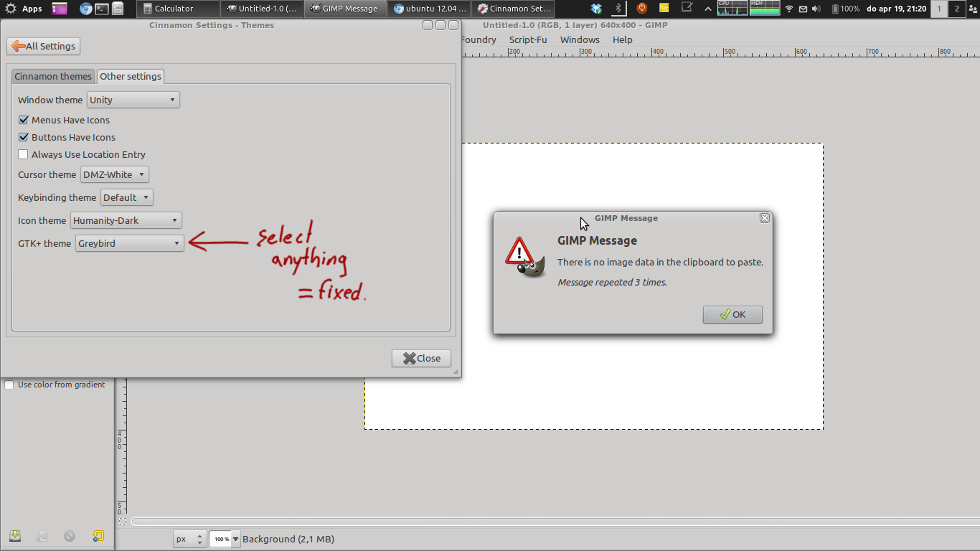
Task: Open calendar from the panel clock
Action: (x=896, y=9)
